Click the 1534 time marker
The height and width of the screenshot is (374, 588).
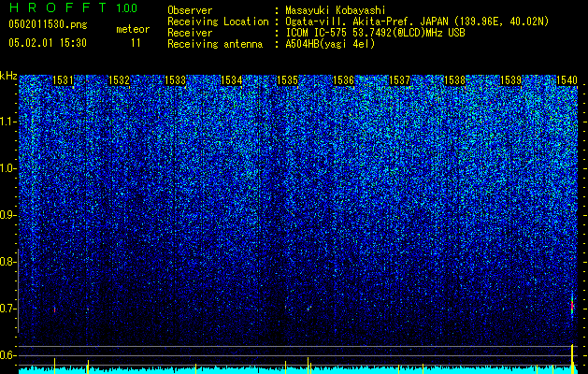[x=232, y=79]
